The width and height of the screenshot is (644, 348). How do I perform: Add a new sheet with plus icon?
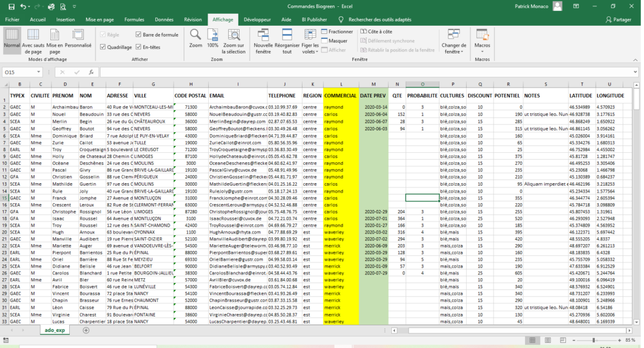pyautogui.click(x=86, y=330)
